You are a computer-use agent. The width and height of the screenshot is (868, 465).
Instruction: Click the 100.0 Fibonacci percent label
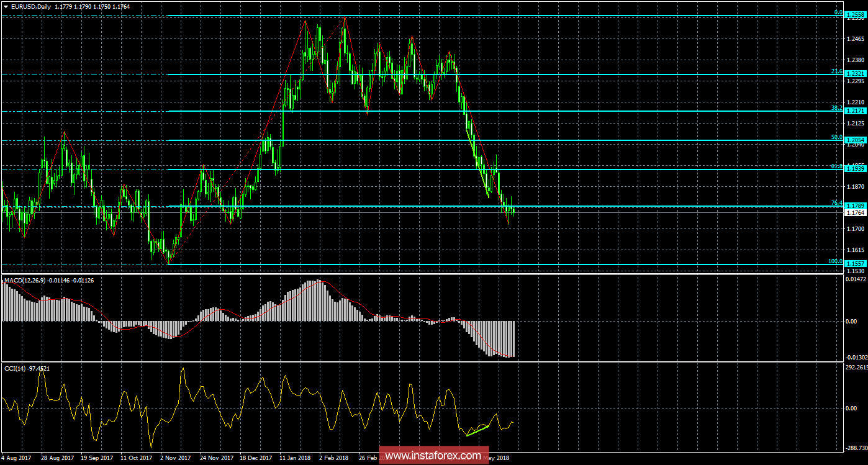pyautogui.click(x=836, y=261)
